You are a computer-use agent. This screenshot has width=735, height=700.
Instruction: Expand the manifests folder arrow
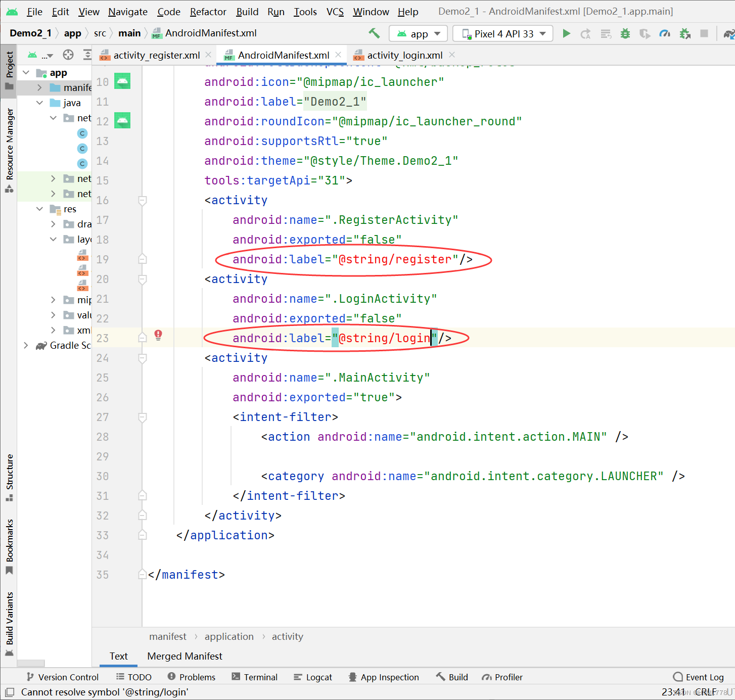pos(40,87)
